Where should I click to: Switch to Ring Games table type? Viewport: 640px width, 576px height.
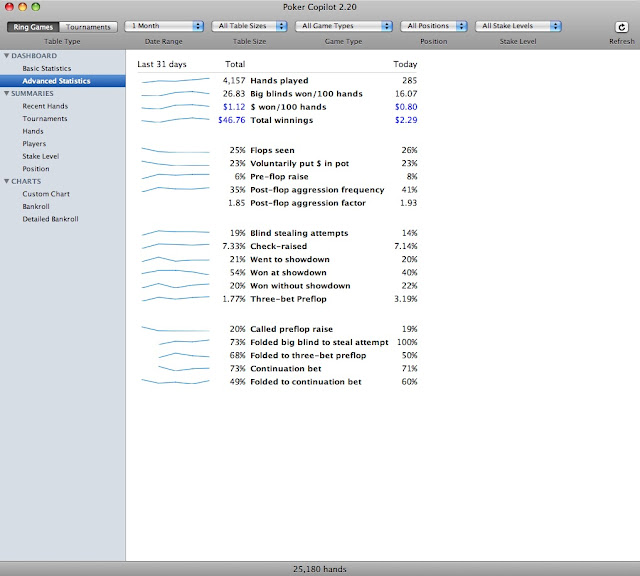pos(33,27)
